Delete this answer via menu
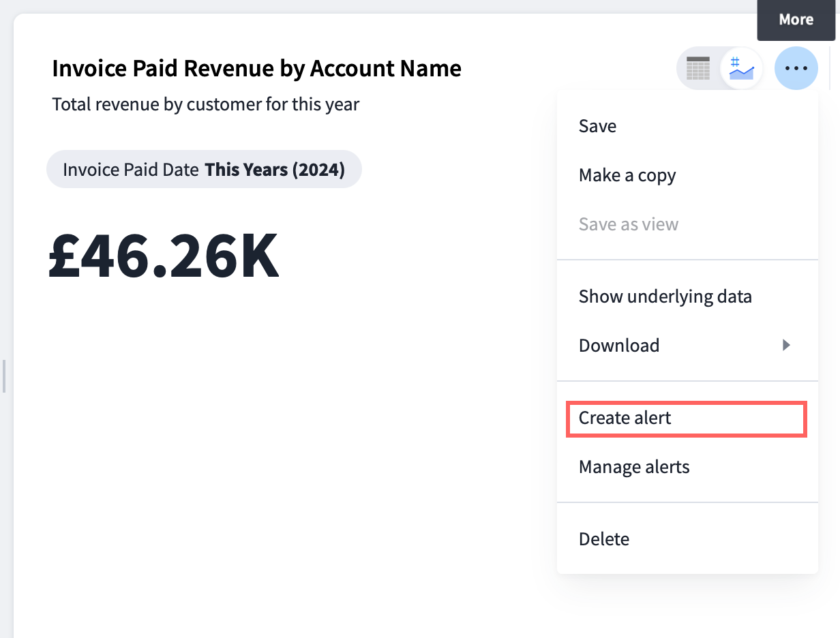Screen dimensions: 840x638 603,539
